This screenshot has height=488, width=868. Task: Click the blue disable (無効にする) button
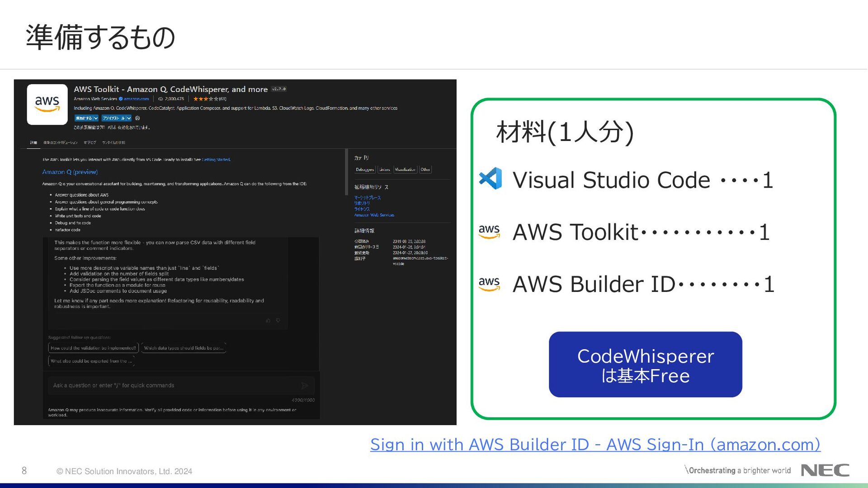click(84, 118)
